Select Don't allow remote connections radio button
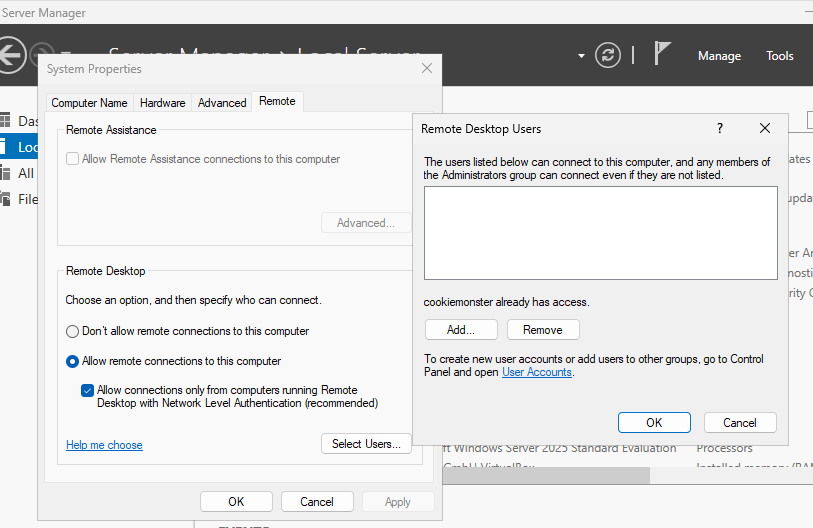813x528 pixels. (72, 331)
